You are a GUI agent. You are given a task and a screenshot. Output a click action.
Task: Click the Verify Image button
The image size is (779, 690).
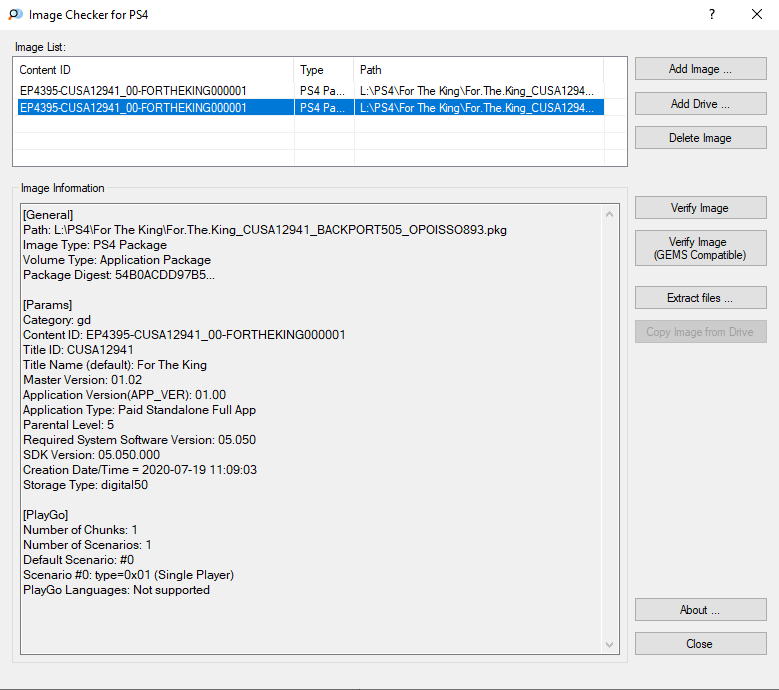click(x=701, y=208)
